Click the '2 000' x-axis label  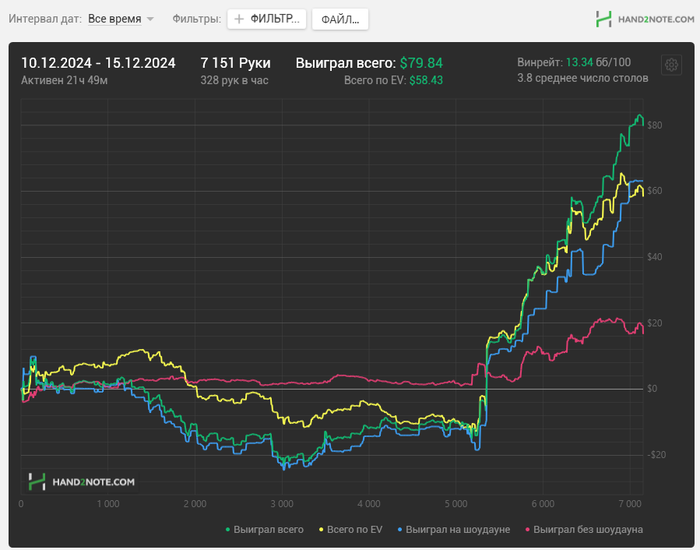tap(195, 504)
